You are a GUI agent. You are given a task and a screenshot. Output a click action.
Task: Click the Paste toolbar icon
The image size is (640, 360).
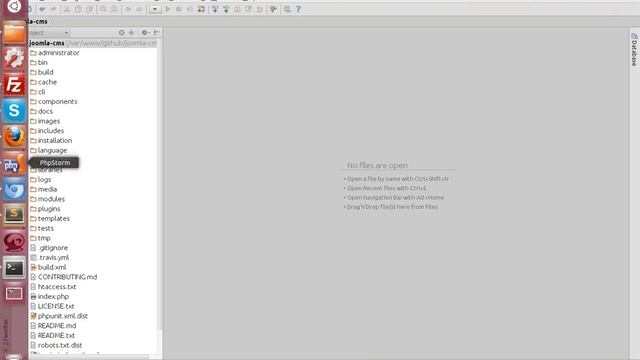(89, 9)
